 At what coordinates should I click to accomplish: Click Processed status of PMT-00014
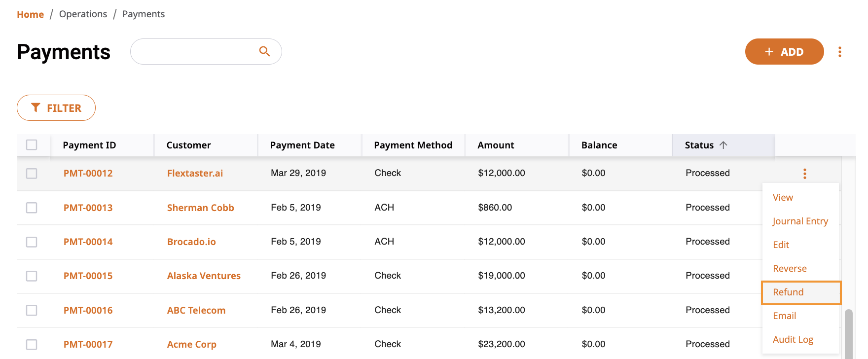coord(707,242)
